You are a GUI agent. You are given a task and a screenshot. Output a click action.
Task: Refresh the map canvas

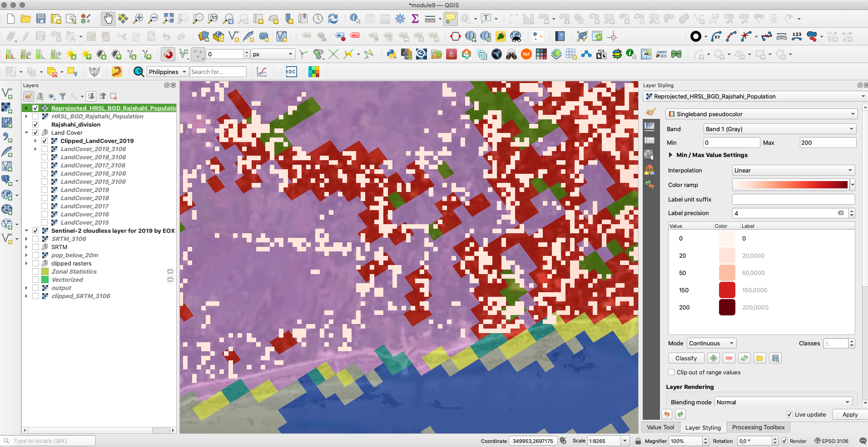[x=333, y=19]
